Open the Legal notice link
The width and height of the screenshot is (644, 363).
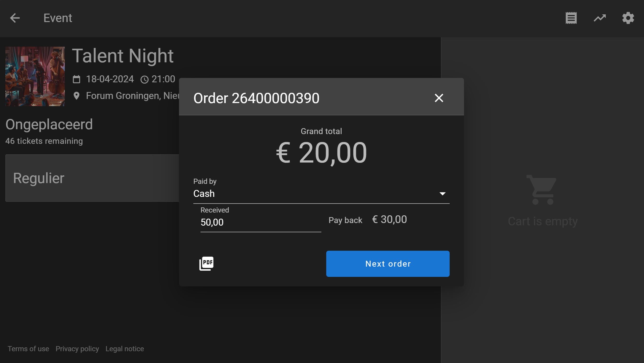tap(125, 349)
